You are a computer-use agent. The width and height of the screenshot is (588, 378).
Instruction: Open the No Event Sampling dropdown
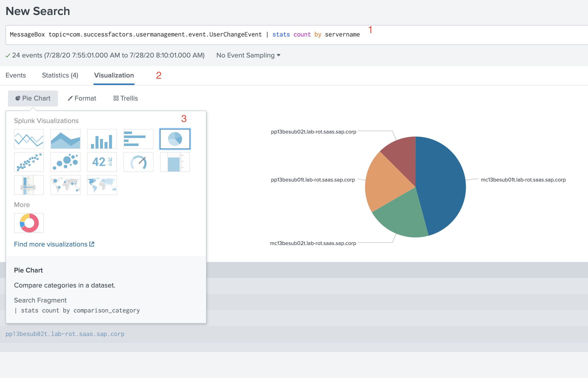(x=248, y=55)
